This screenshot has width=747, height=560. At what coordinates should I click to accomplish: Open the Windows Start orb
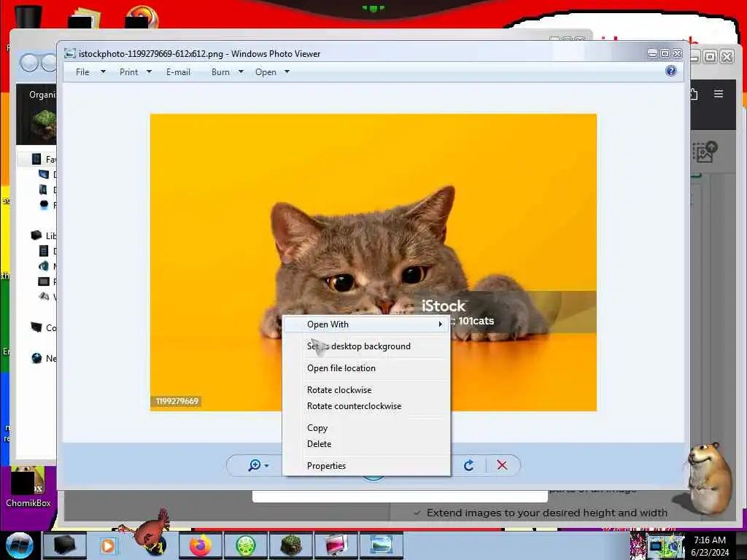coord(20,545)
